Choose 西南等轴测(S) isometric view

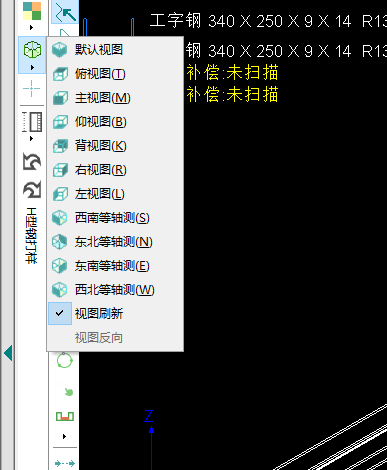tap(115, 218)
